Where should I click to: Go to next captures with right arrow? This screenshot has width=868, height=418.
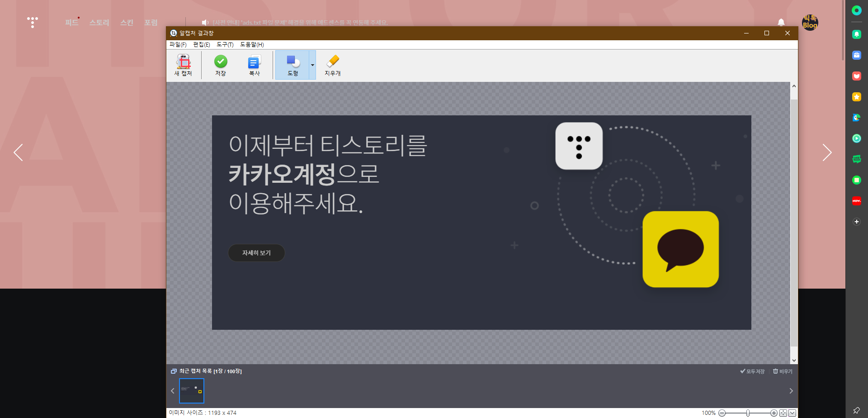(x=791, y=391)
